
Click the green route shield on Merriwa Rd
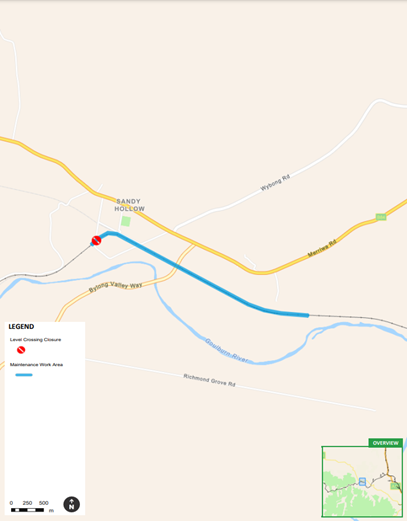click(381, 217)
